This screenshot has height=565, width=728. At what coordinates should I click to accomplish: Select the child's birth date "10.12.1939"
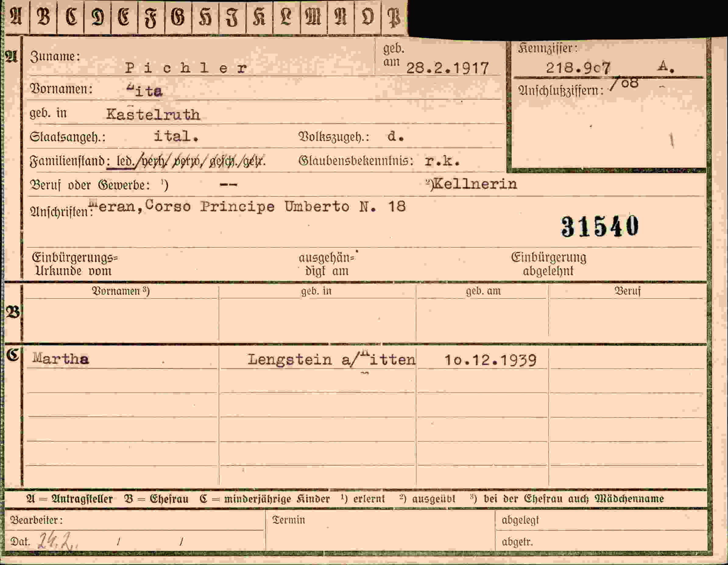pos(490,360)
